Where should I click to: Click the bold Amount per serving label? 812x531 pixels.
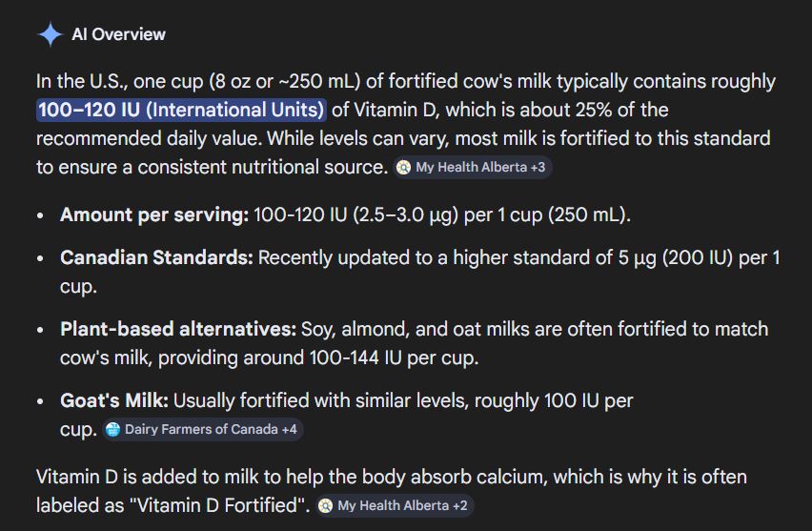(153, 214)
